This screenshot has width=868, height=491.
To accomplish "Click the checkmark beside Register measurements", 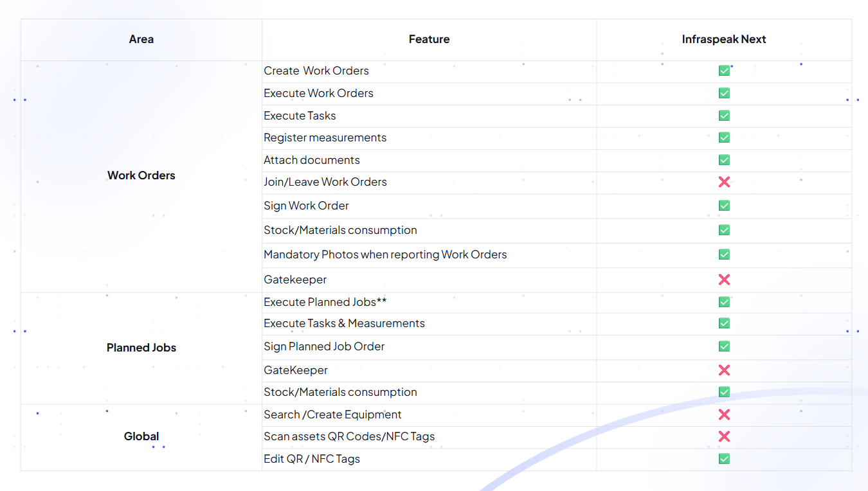I will coord(724,138).
